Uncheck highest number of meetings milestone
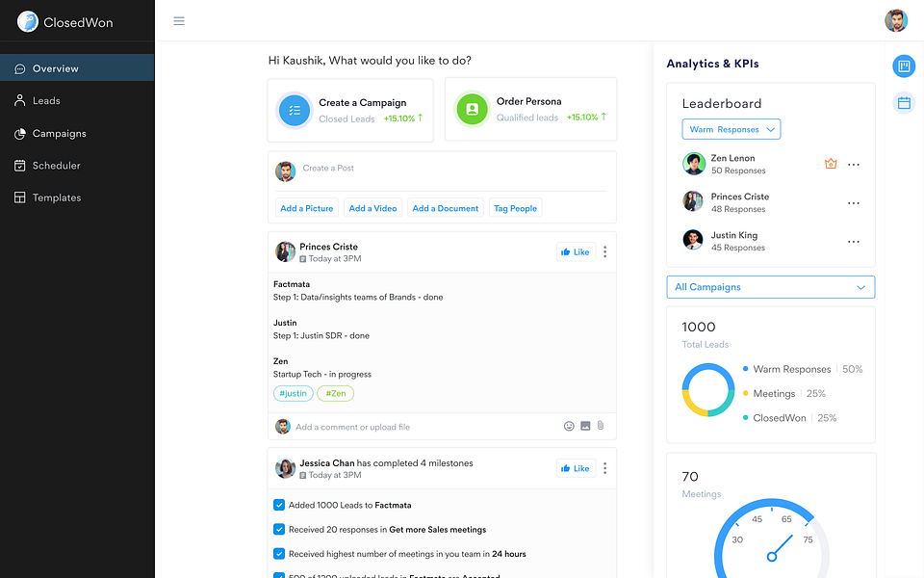The image size is (924, 578). pos(279,554)
